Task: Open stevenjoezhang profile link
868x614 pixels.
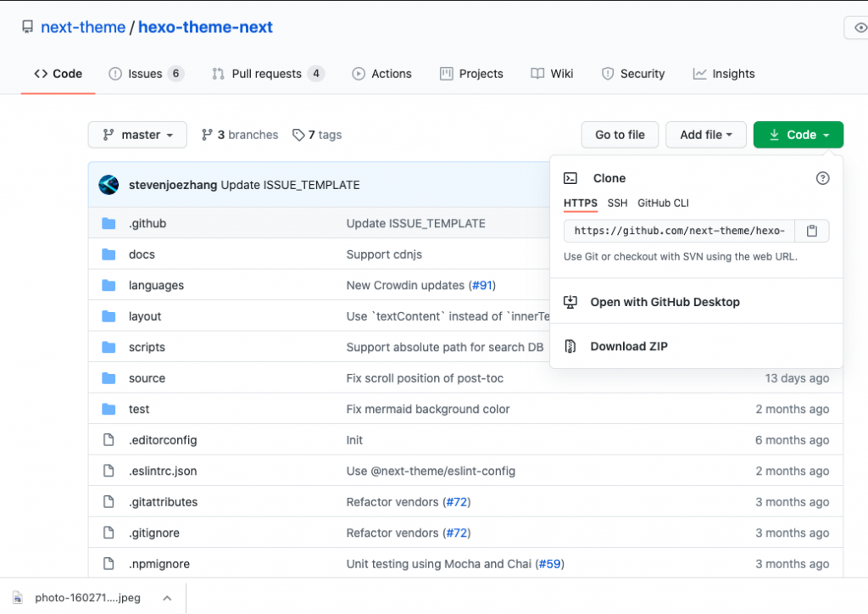Action: (x=173, y=185)
